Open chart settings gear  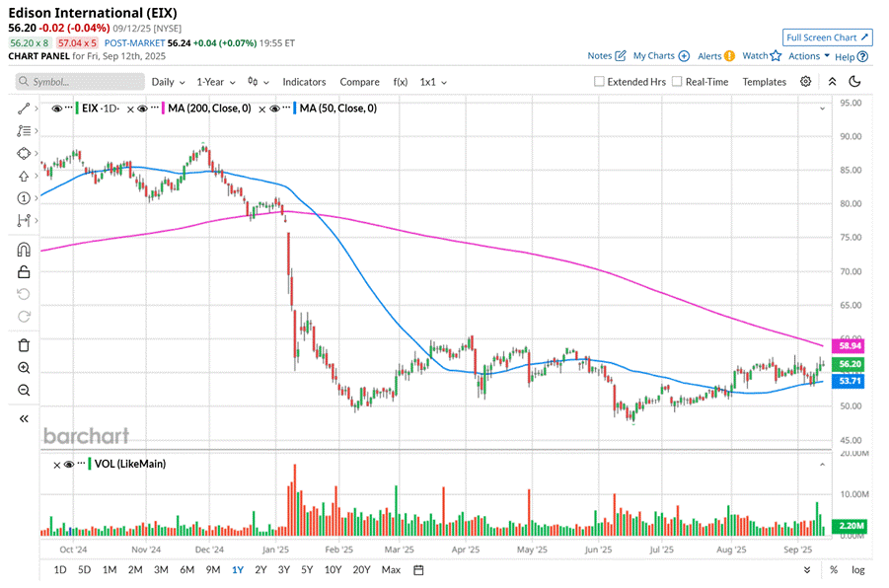point(806,82)
